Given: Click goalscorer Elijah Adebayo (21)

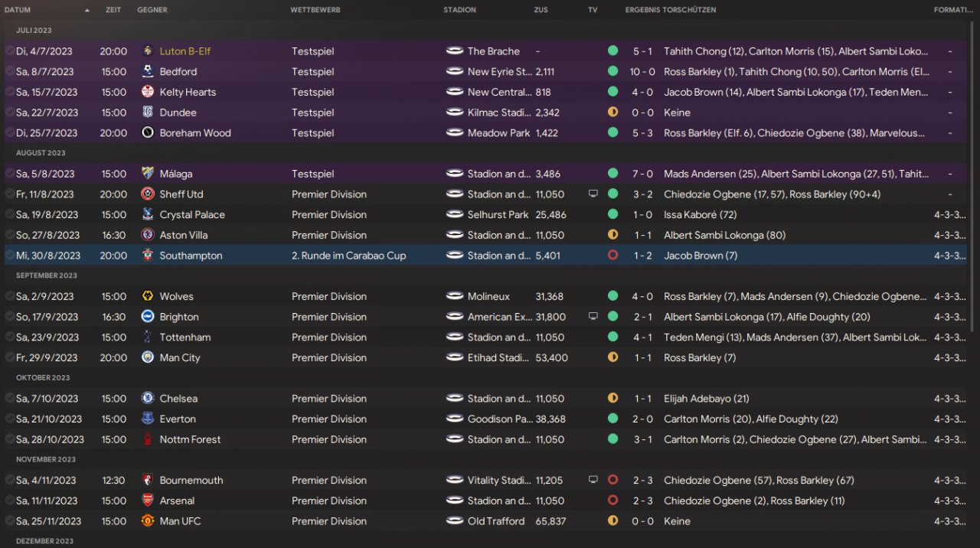Looking at the screenshot, I should pos(706,399).
